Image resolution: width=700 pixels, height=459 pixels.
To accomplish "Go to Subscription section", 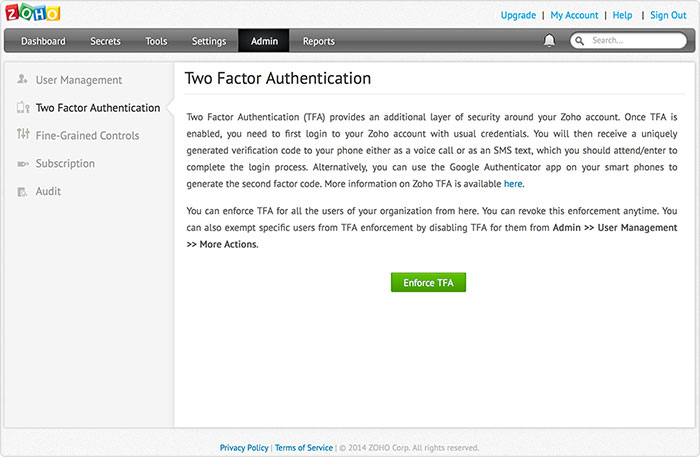I will (65, 164).
